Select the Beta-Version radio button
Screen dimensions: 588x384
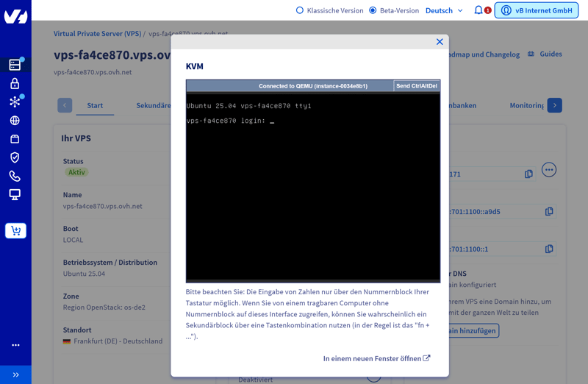coord(373,10)
